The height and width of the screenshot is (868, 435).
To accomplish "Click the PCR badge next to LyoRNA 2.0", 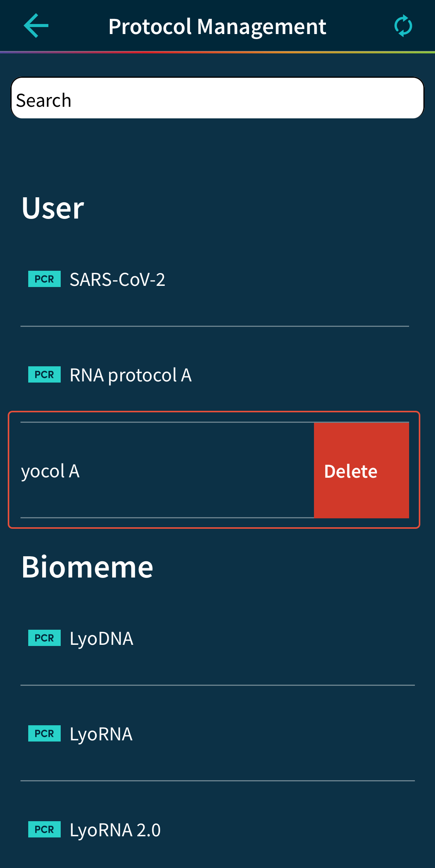I will coord(44,829).
